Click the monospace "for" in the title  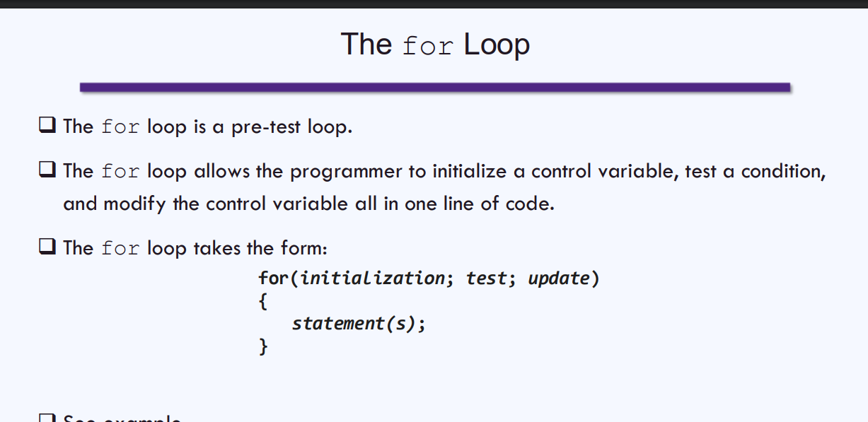[427, 46]
